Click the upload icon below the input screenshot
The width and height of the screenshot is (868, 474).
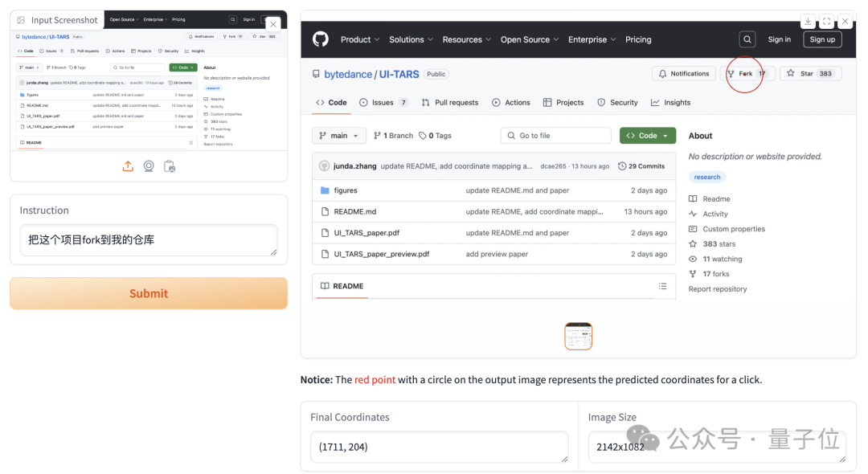click(128, 166)
